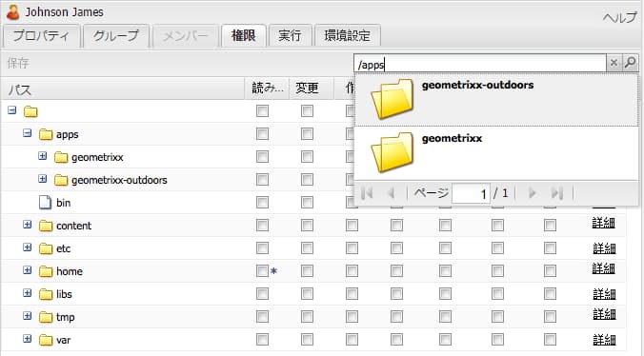644x356 pixels.
Task: Toggle read checkbox for geometrixx-outdoors row
Action: click(x=262, y=180)
